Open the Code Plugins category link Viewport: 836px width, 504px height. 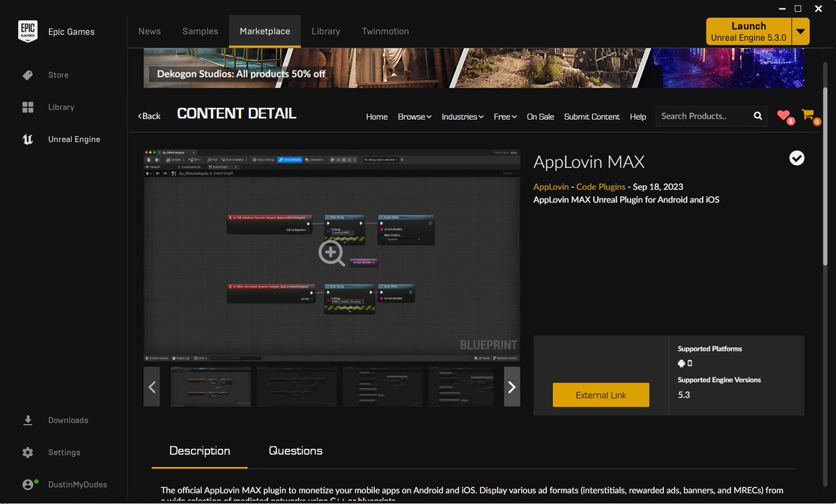point(601,187)
